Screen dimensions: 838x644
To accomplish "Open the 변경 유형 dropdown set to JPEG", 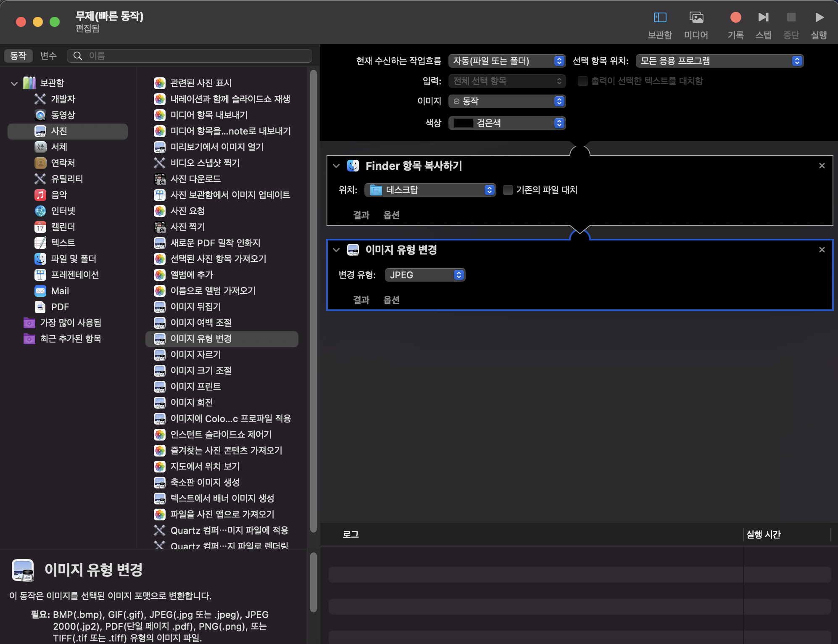I will pos(425,275).
